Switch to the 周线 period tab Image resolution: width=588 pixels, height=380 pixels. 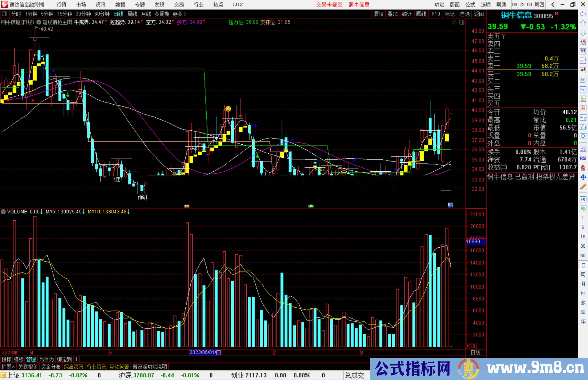132,14
